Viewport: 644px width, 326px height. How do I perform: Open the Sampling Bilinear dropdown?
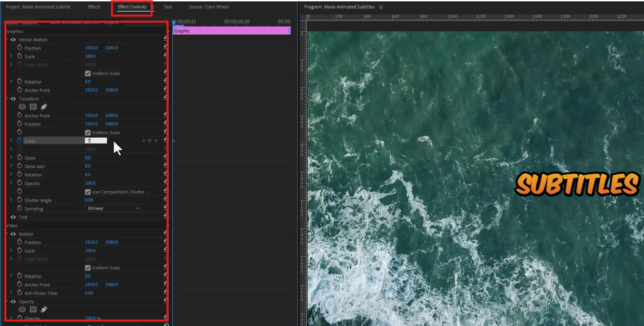(x=113, y=208)
